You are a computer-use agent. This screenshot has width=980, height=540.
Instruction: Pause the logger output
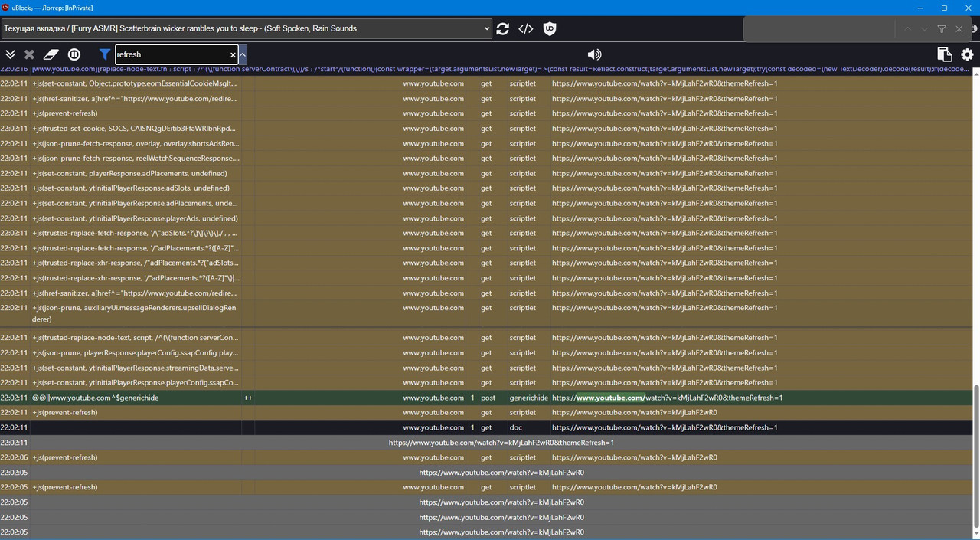74,54
